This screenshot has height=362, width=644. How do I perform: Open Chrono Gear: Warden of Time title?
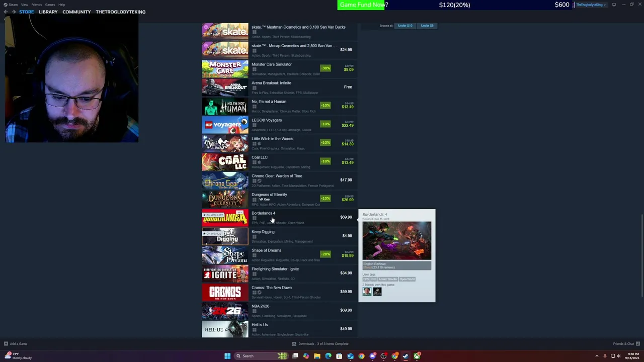coord(277,176)
